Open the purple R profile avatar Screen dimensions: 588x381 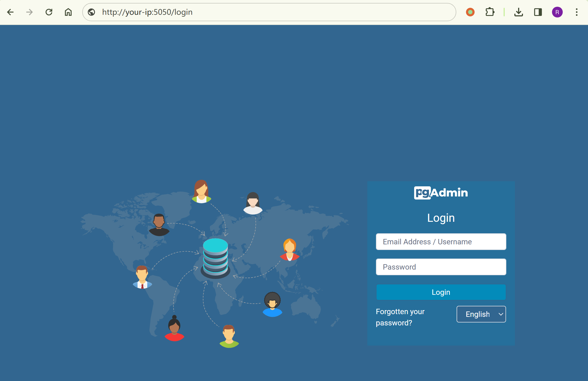[557, 12]
